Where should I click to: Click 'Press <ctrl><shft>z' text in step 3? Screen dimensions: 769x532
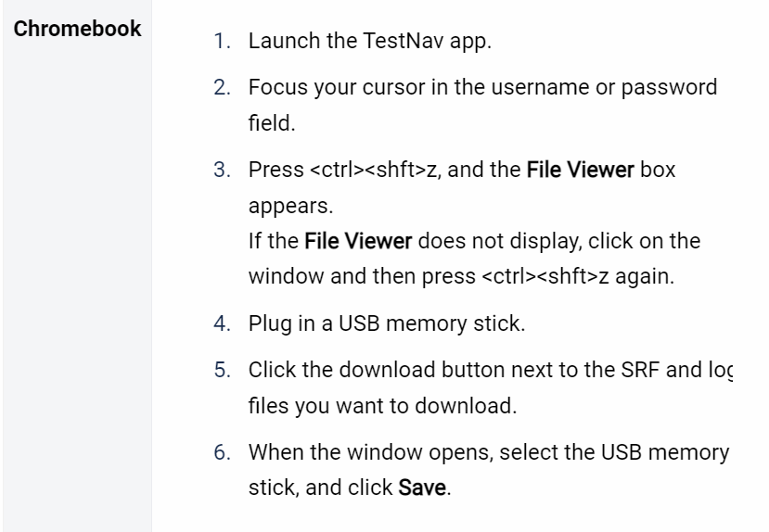click(x=342, y=170)
